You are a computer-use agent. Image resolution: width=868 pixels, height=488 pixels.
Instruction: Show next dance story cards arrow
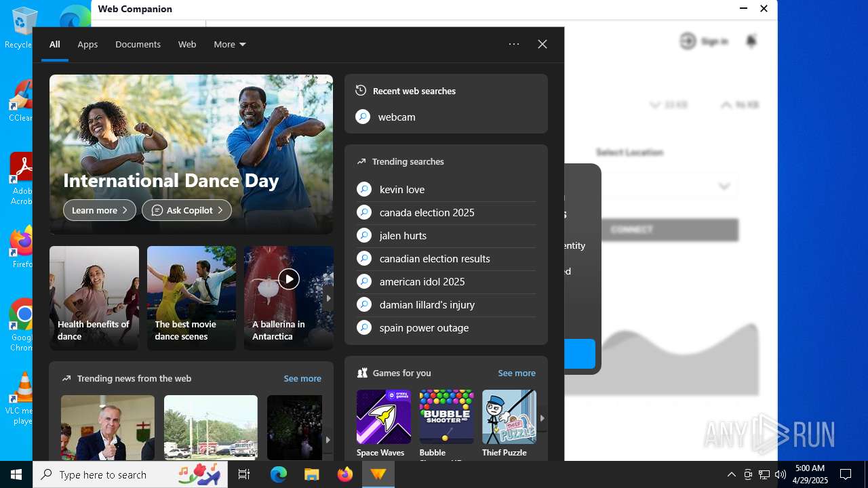(328, 298)
